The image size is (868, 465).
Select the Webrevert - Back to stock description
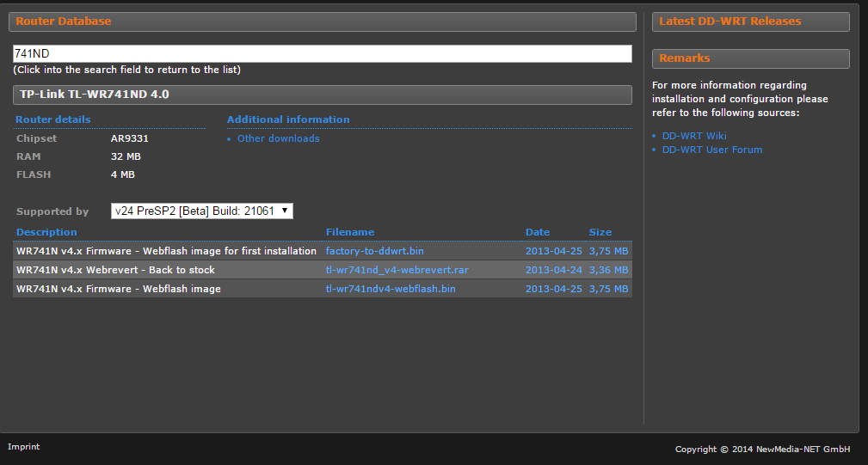115,270
